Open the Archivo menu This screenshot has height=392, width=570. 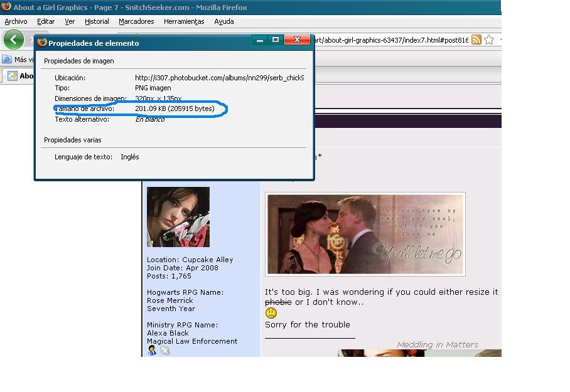click(16, 21)
